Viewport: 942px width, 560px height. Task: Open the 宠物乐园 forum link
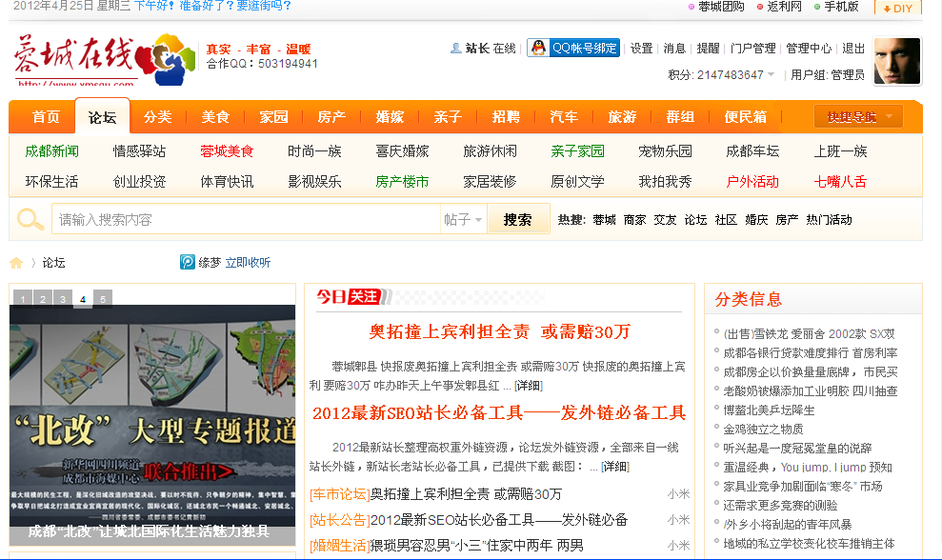click(665, 151)
